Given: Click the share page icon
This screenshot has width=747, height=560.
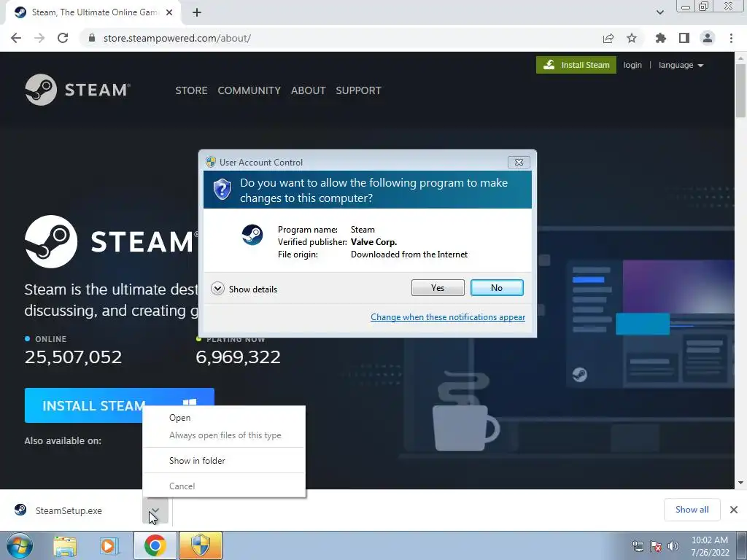Looking at the screenshot, I should (608, 38).
